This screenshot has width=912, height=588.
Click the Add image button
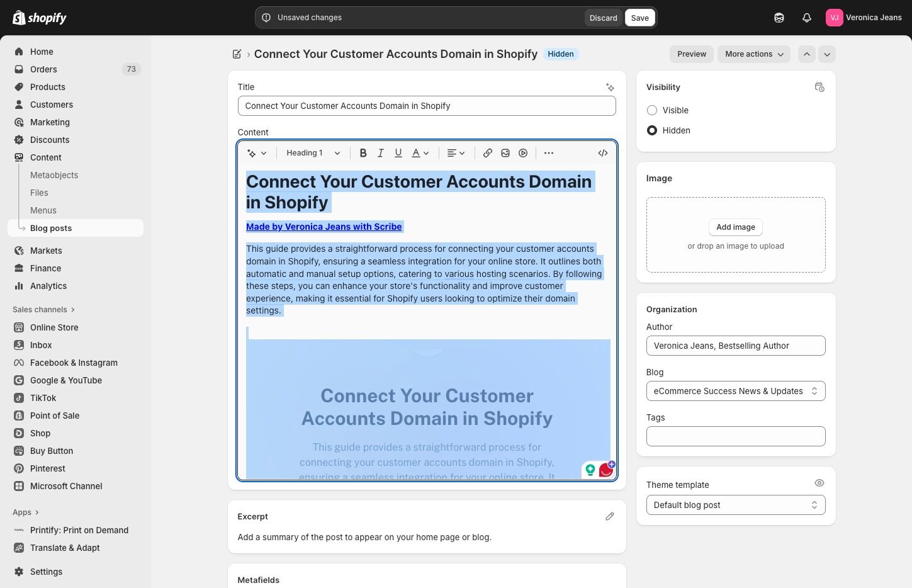tap(736, 227)
